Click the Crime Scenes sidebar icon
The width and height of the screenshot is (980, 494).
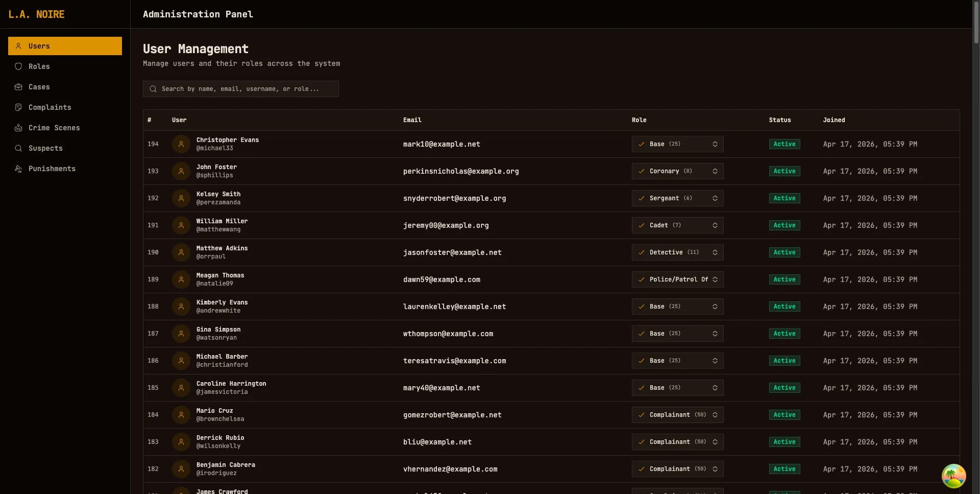coord(18,128)
